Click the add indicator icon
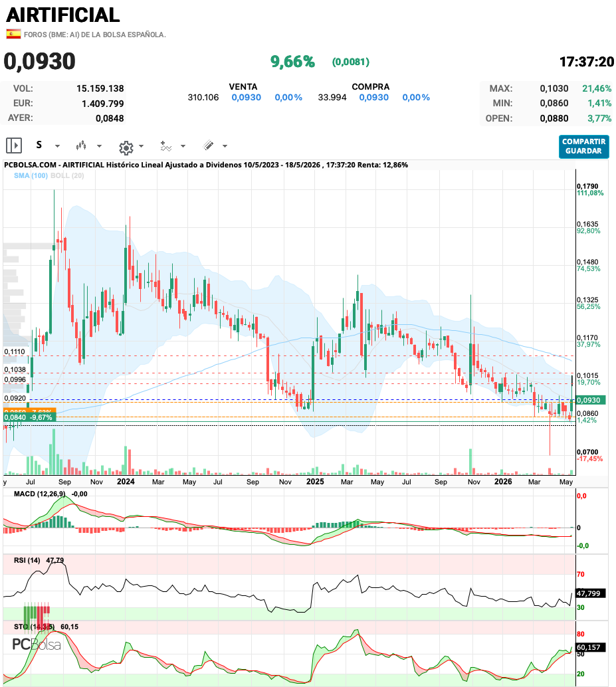 pos(165,146)
